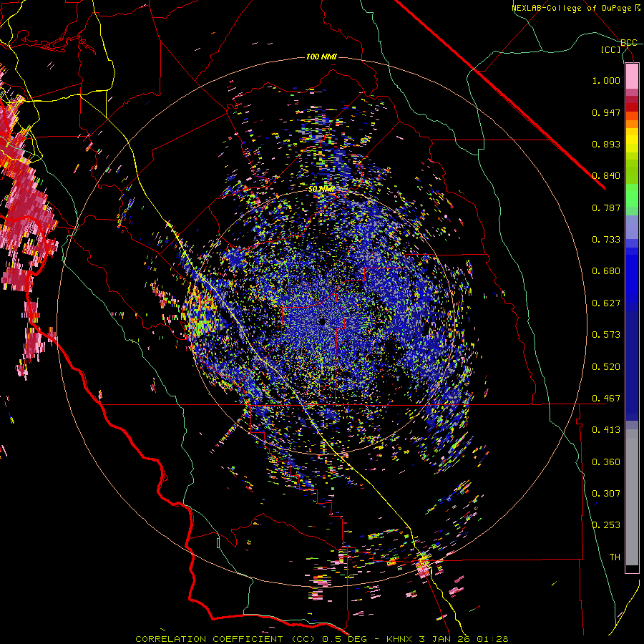This screenshot has width=644, height=644.
Task: Click the 0.680 color scale value
Action: [x=606, y=271]
